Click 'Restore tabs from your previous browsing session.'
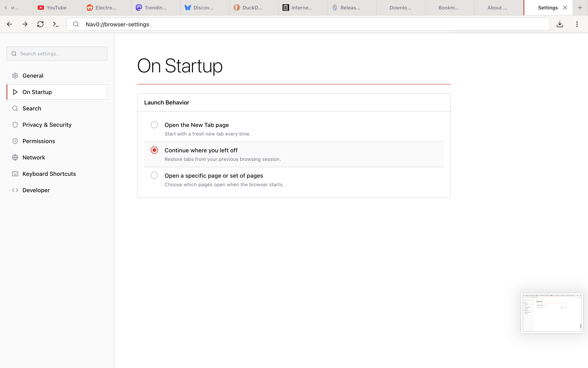This screenshot has width=588, height=368. 223,159
